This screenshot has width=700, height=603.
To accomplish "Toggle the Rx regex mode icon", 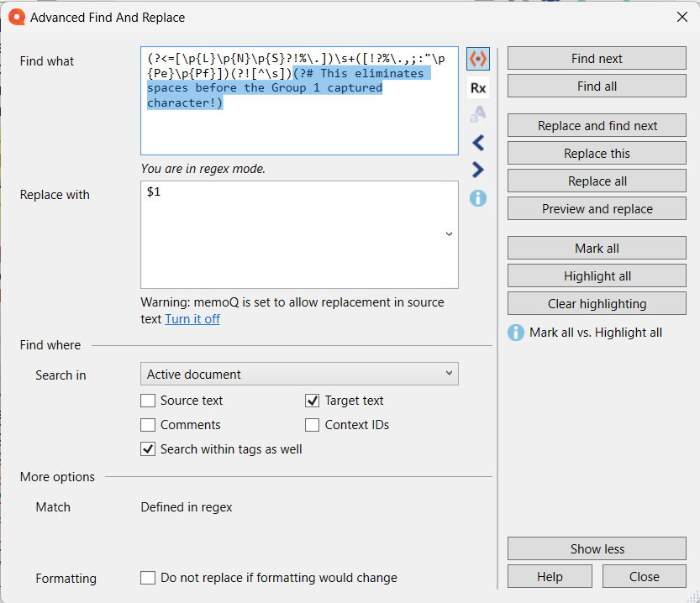I will point(477,88).
